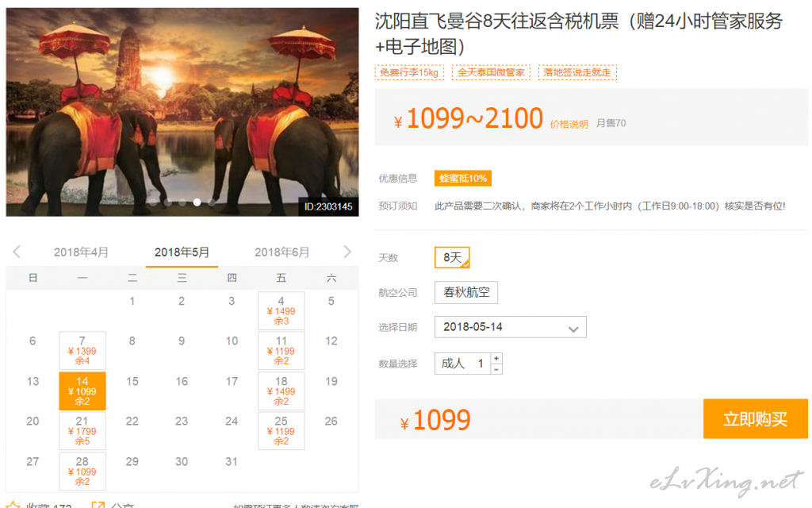812x508 pixels.
Task: Click the elephants product photo
Action: click(x=182, y=112)
